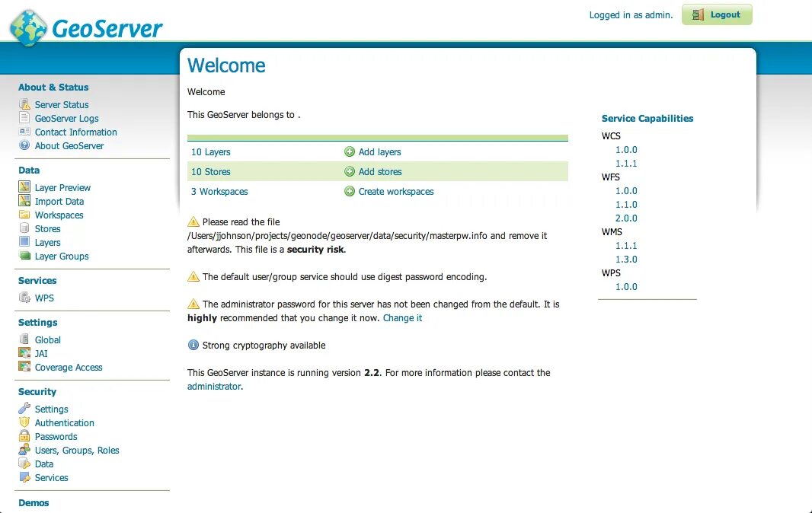This screenshot has width=812, height=513.
Task: Click the green plus icon beside Add stores
Action: [350, 171]
